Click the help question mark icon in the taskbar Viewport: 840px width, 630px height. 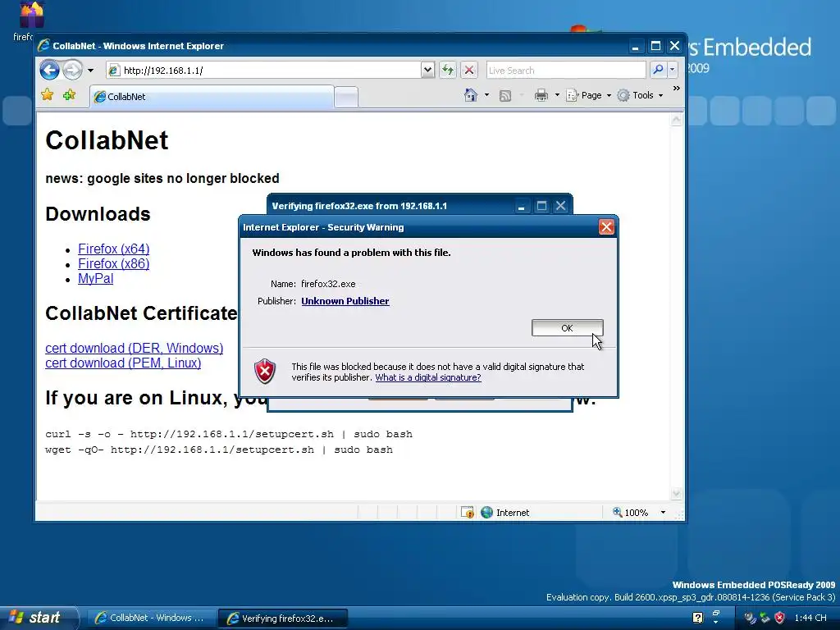click(x=697, y=618)
